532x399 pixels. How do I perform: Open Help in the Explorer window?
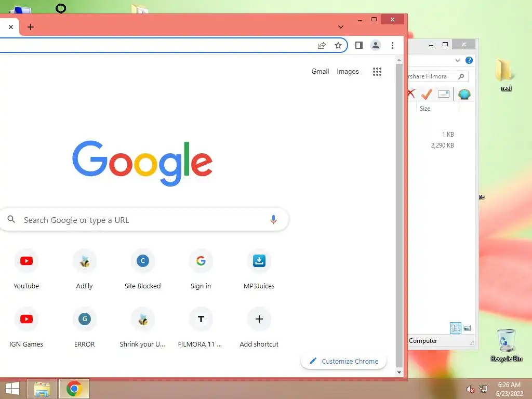pos(469,60)
